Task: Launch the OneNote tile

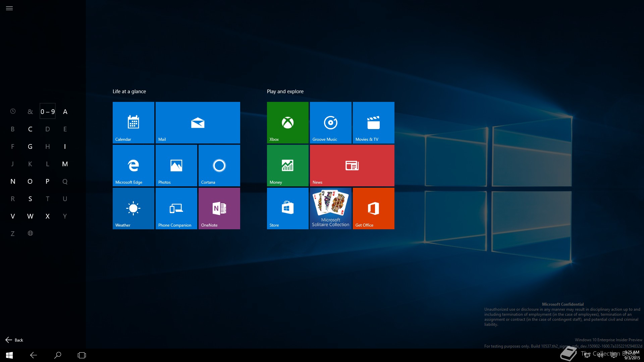Action: pyautogui.click(x=219, y=208)
